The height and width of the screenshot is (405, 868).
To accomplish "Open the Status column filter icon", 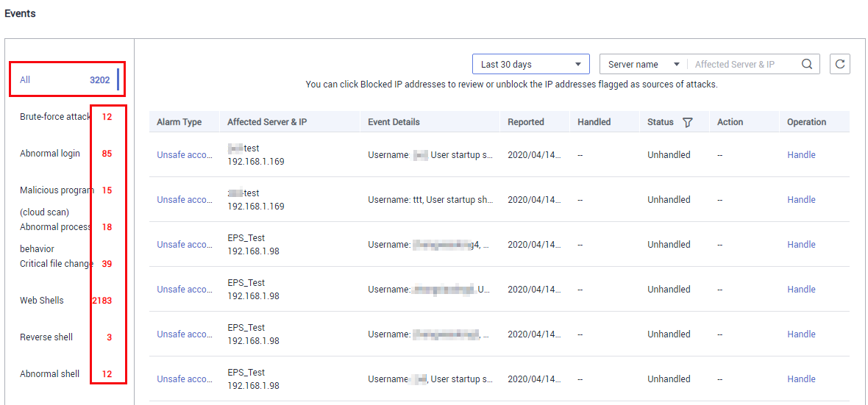I will point(688,122).
